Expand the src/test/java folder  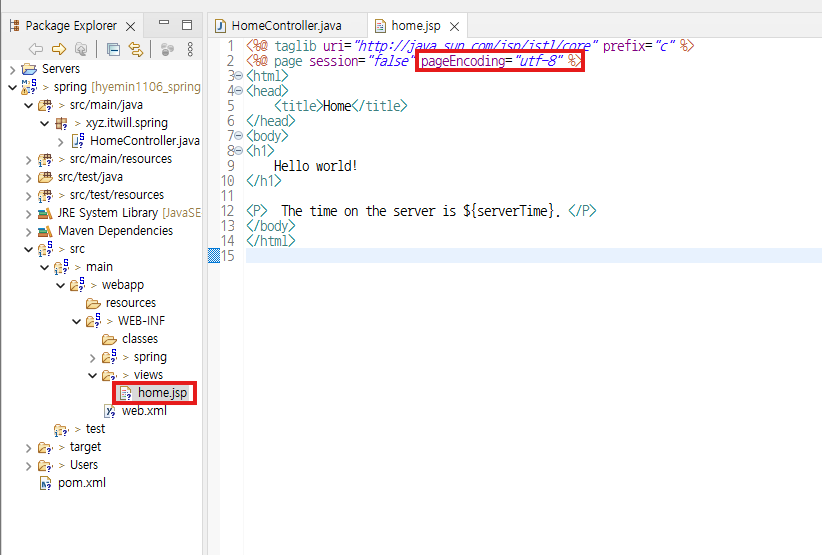click(29, 178)
